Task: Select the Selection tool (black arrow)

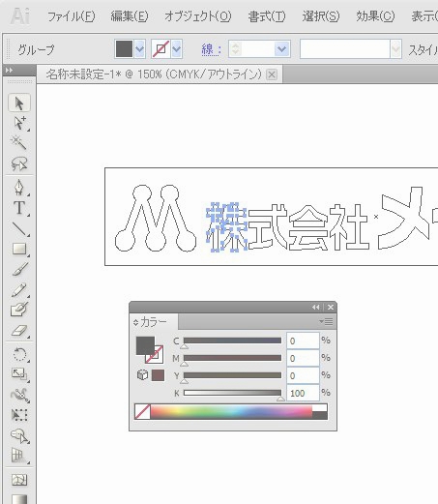Action: [19, 104]
